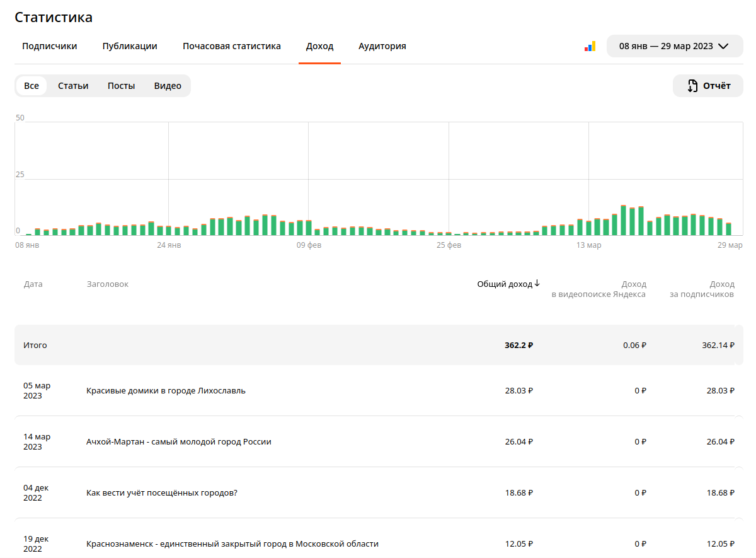Toggle the Все filter
Image resolution: width=756 pixels, height=558 pixels.
pyautogui.click(x=31, y=86)
